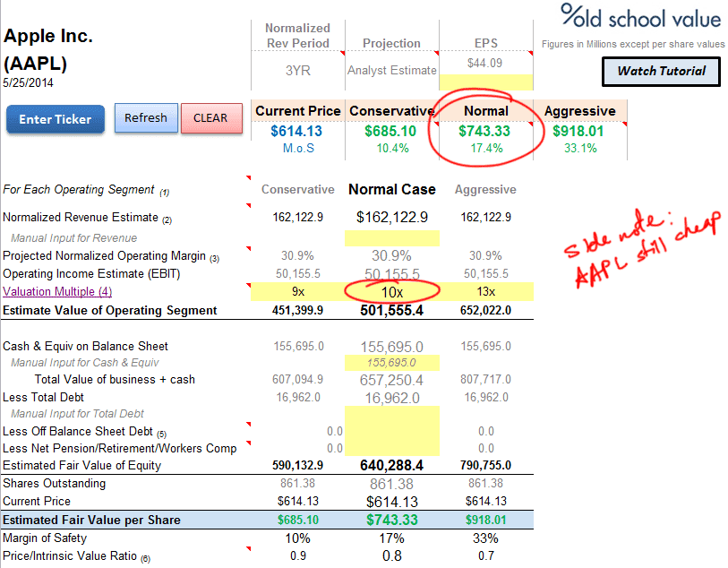Click the CLEAR button
The height and width of the screenshot is (568, 728).
211,118
